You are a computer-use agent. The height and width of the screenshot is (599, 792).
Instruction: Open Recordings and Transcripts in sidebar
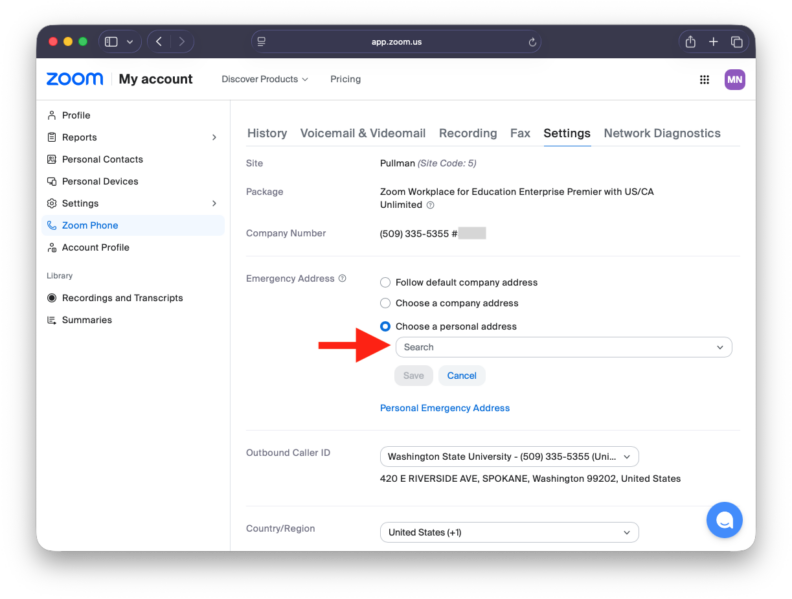[122, 298]
